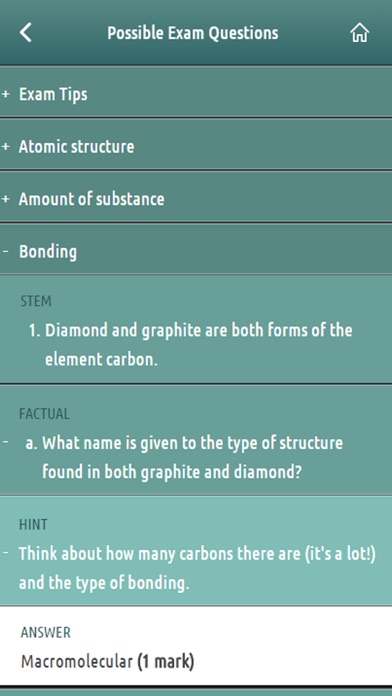392x696 pixels.
Task: Tap the STEM label
Action: point(36,301)
